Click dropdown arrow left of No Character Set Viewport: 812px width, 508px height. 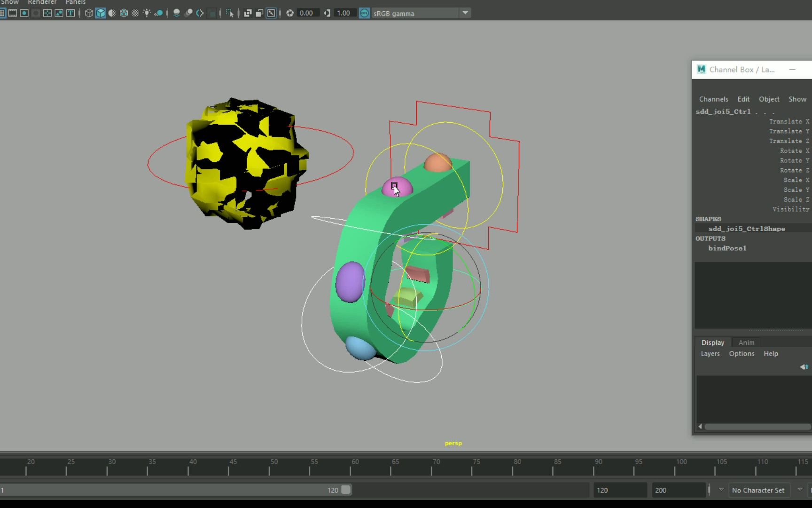point(721,490)
